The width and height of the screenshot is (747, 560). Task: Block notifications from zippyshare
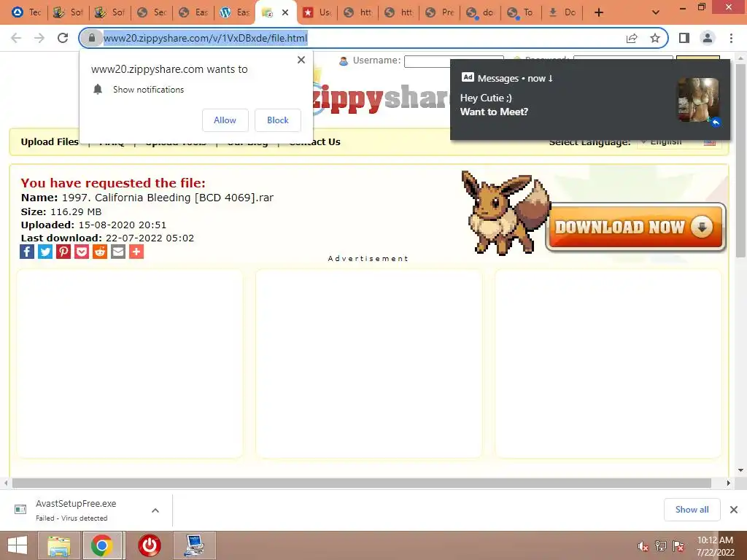coord(278,120)
